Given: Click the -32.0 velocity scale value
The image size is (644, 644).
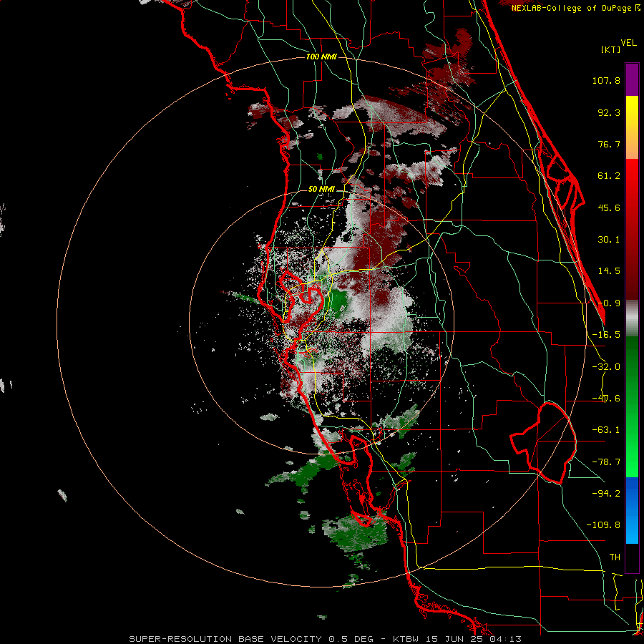Looking at the screenshot, I should 606,367.
